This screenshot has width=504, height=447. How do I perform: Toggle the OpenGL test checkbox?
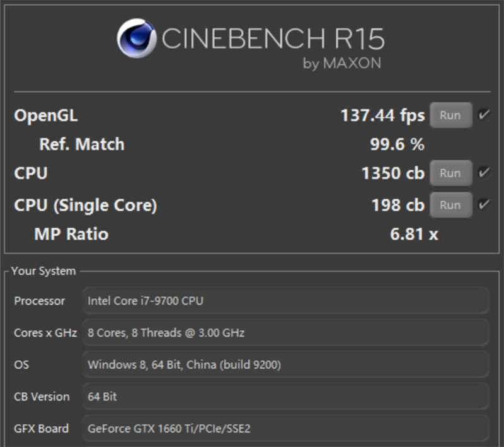coord(484,115)
